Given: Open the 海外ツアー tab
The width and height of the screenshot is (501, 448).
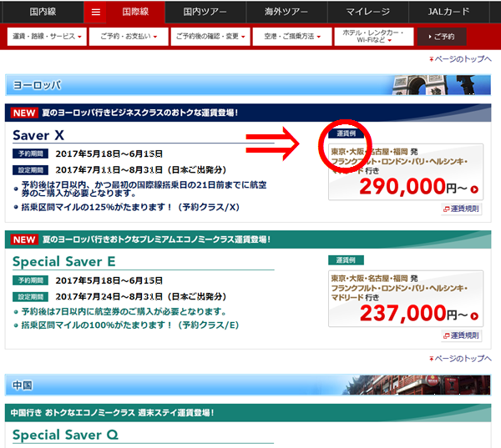Looking at the screenshot, I should pos(286,12).
